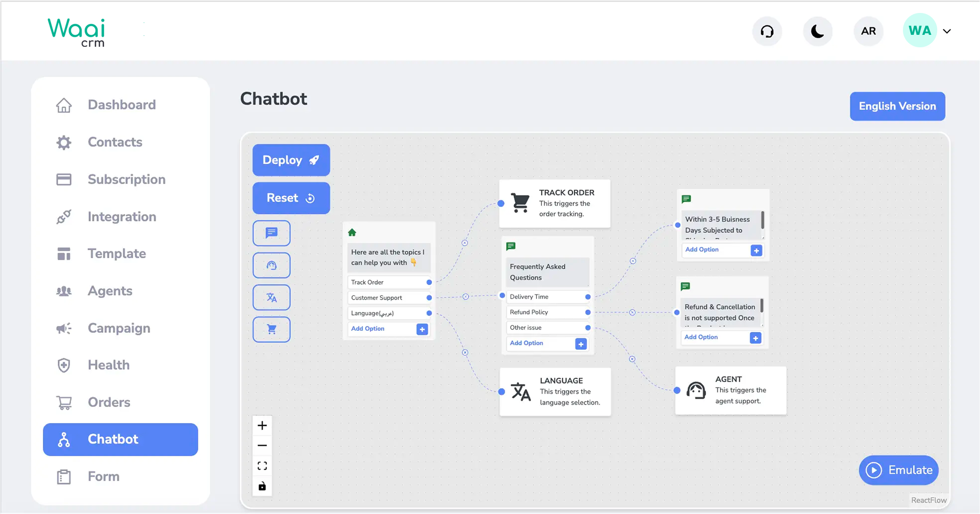Screen dimensions: 980x514
Task: Zoom out on the flow canvas
Action: click(x=262, y=445)
